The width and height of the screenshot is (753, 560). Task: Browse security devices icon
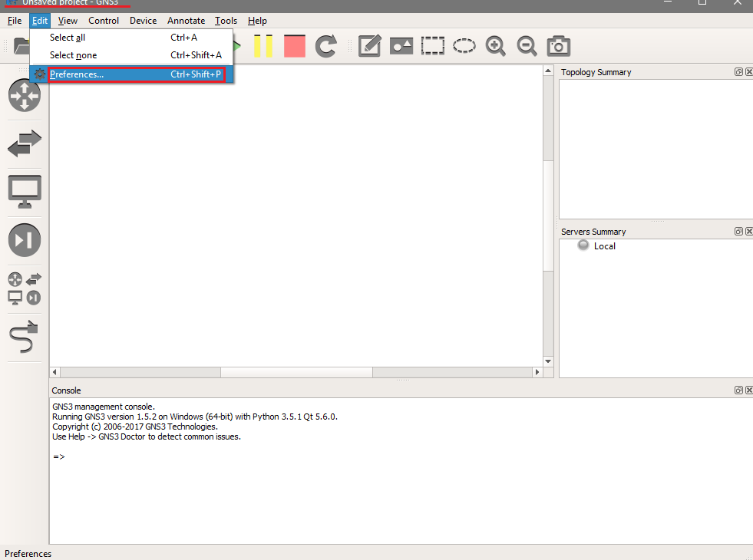tap(25, 240)
